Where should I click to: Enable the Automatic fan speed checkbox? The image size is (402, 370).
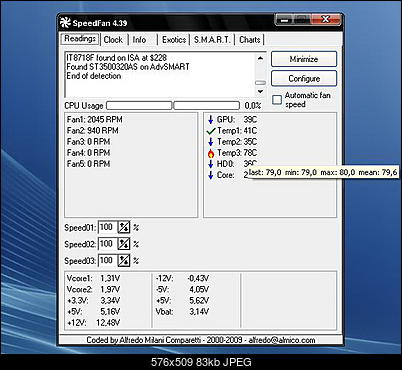pos(277,100)
